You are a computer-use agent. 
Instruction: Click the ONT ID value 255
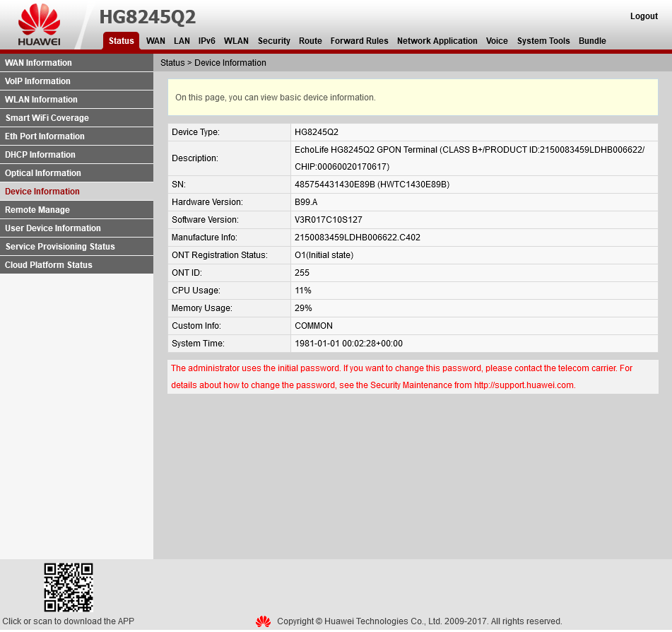302,273
